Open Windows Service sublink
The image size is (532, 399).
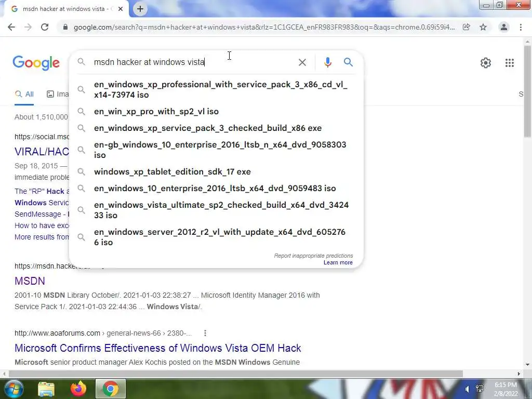(x=42, y=203)
